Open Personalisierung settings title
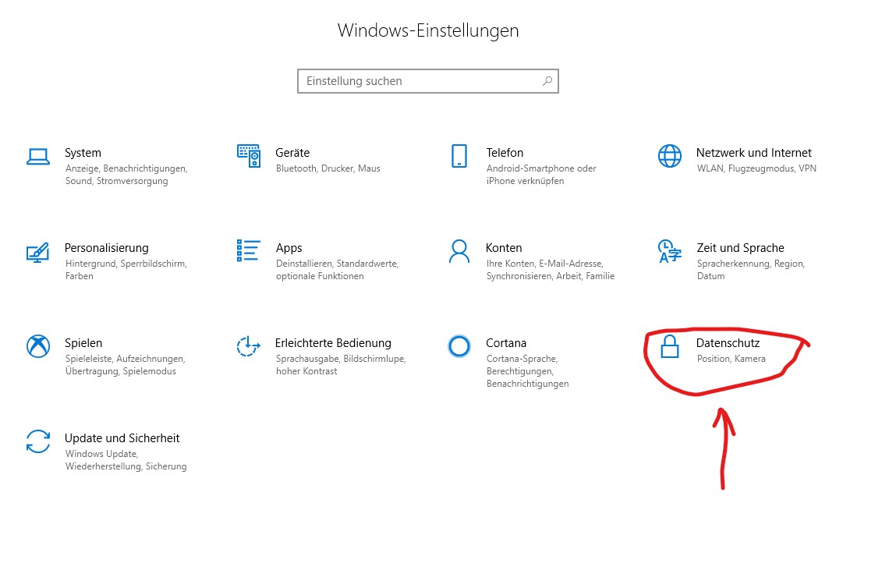 106,248
